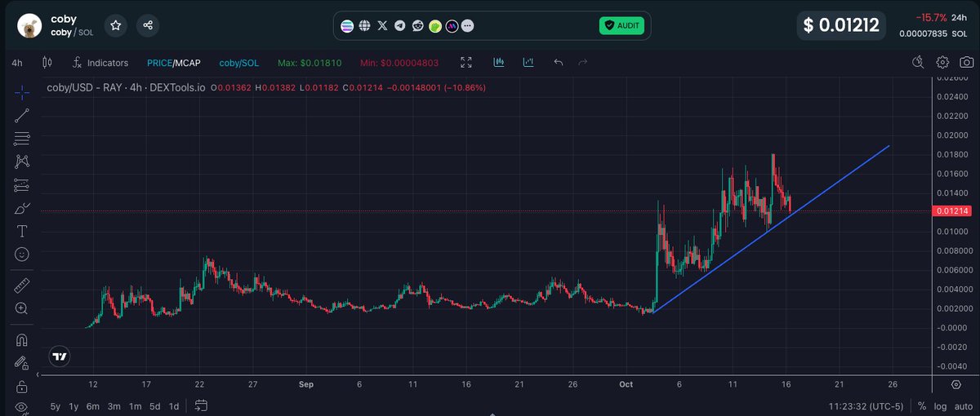
Task: Select the forecasting and measurement tool
Action: coord(22,185)
